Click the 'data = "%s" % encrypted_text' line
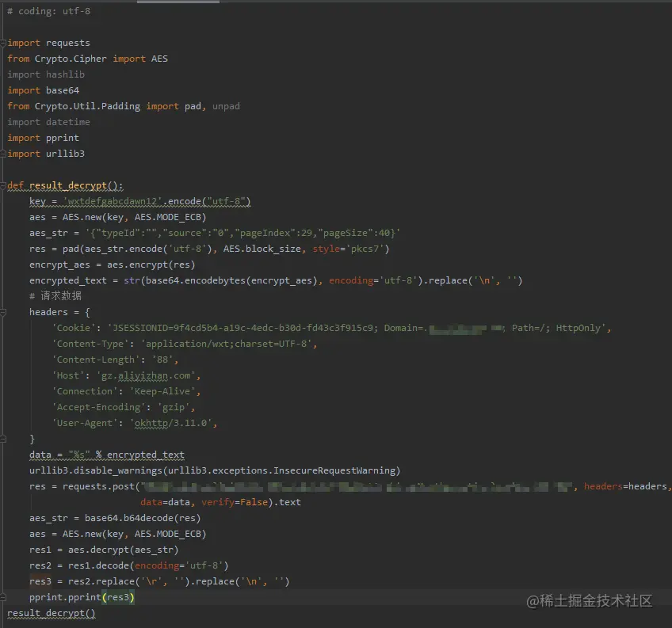The height and width of the screenshot is (628, 672). tap(107, 455)
